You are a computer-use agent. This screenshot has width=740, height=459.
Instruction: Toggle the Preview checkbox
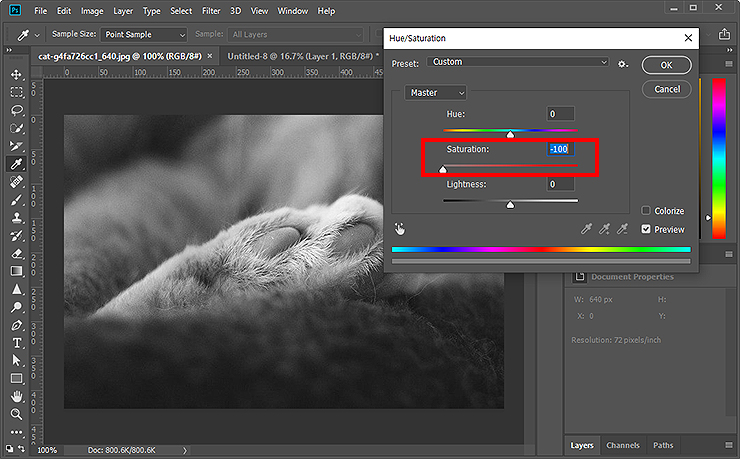pos(646,229)
